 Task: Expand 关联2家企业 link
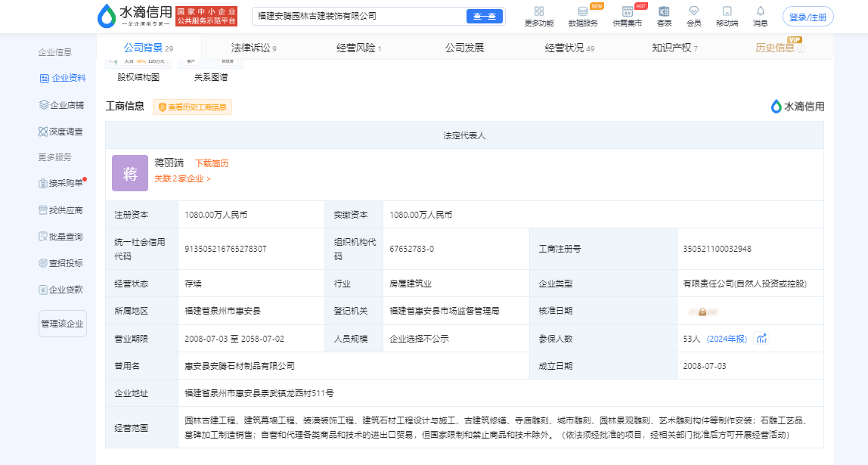[182, 179]
